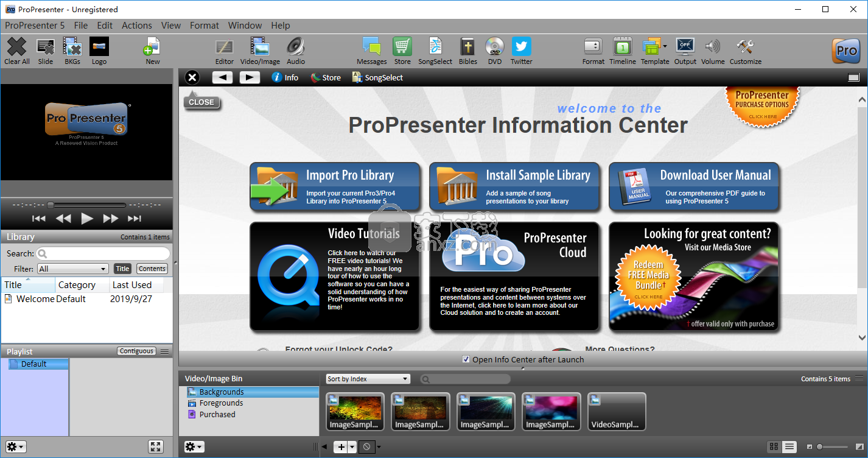868x458 pixels.
Task: Open the Sort by Index dropdown
Action: pos(368,379)
